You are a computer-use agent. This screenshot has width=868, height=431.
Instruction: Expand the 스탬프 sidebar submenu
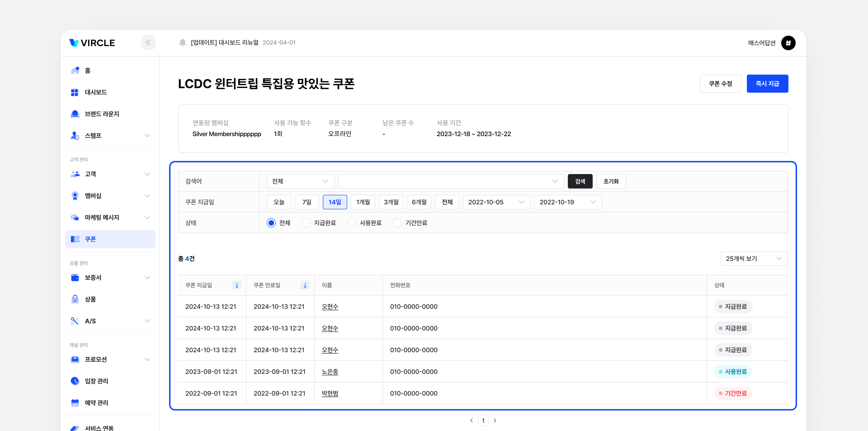(147, 135)
